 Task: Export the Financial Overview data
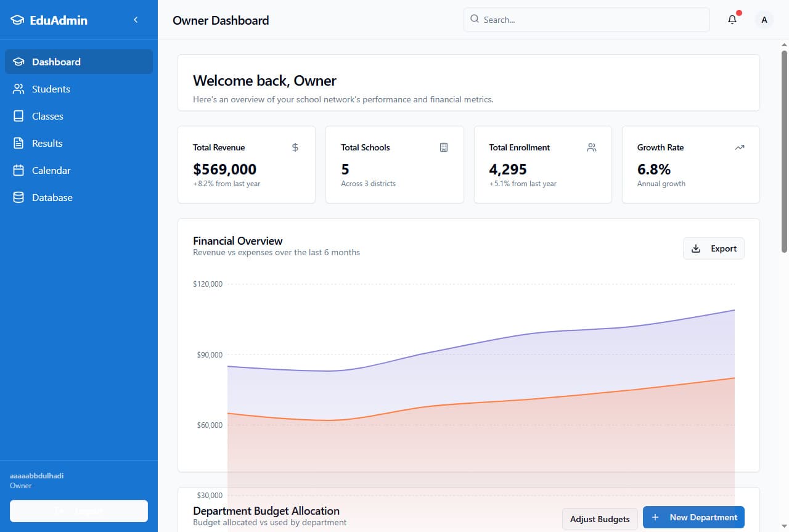713,248
